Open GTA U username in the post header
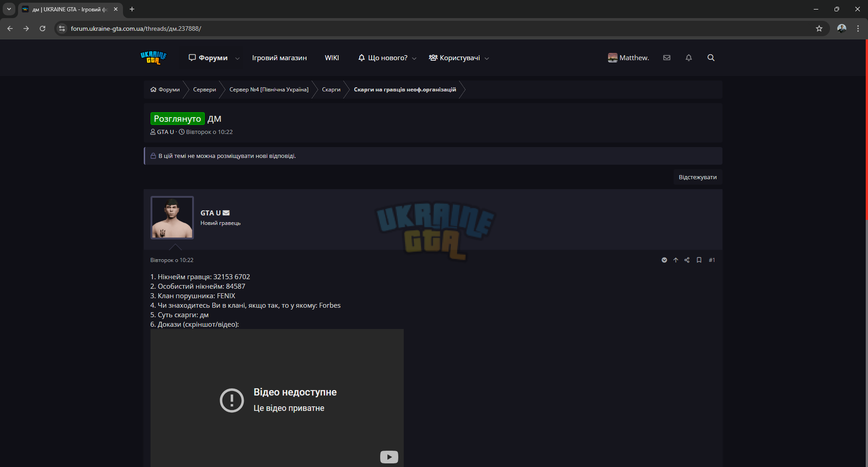 (x=211, y=213)
